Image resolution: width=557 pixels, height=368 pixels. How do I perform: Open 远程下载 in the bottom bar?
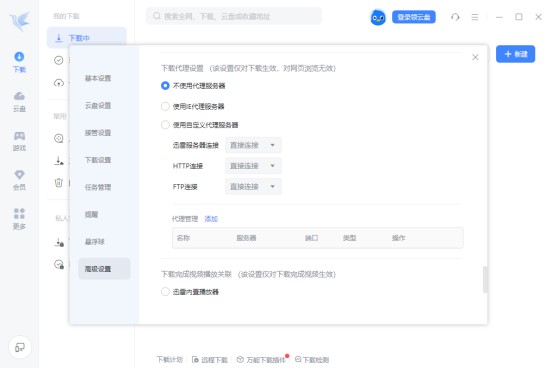[210, 359]
